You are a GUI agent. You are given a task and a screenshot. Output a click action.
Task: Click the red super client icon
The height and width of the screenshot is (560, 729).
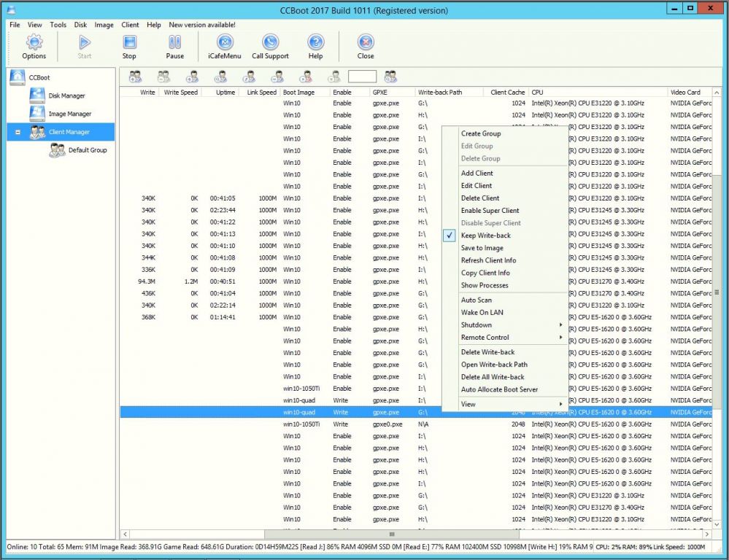pyautogui.click(x=306, y=77)
